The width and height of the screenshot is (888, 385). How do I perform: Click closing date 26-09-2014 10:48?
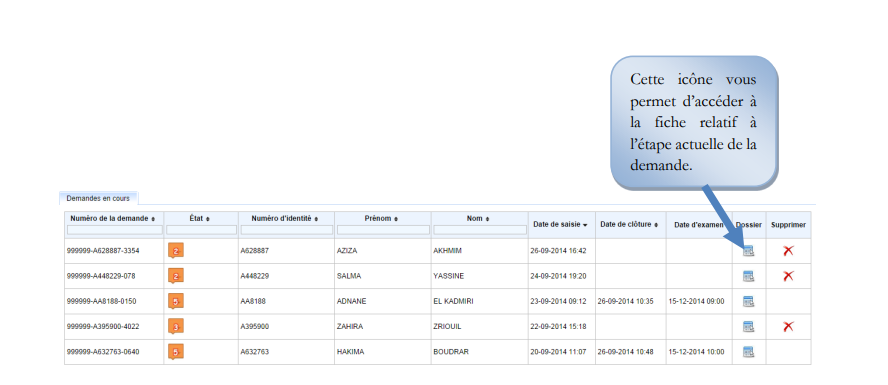pyautogui.click(x=625, y=352)
